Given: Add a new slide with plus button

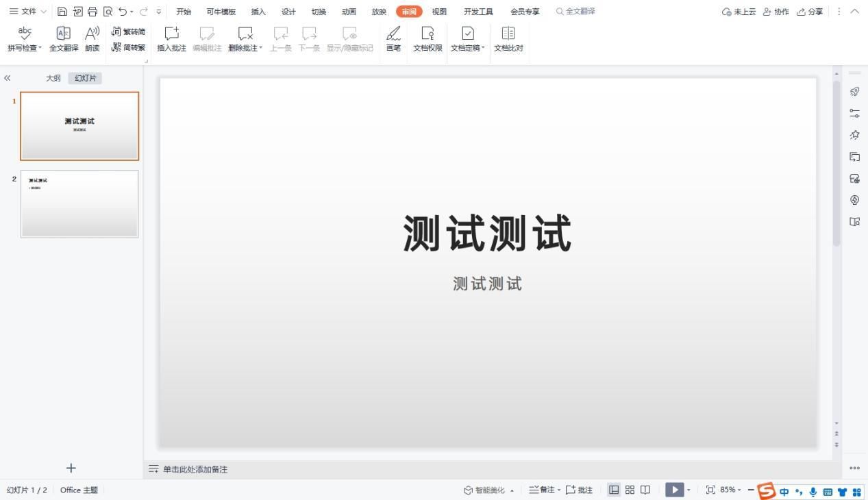Looking at the screenshot, I should click(71, 468).
